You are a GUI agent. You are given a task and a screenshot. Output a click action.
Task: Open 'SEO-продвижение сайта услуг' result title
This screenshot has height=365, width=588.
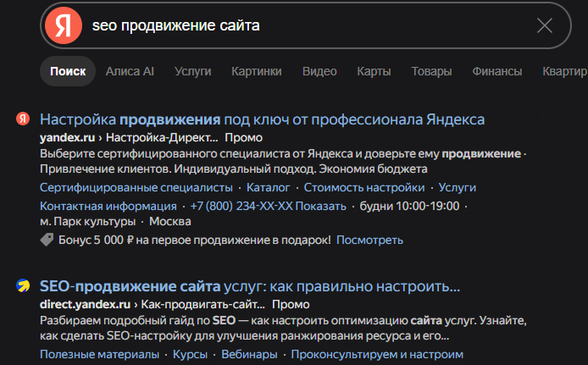pos(250,286)
